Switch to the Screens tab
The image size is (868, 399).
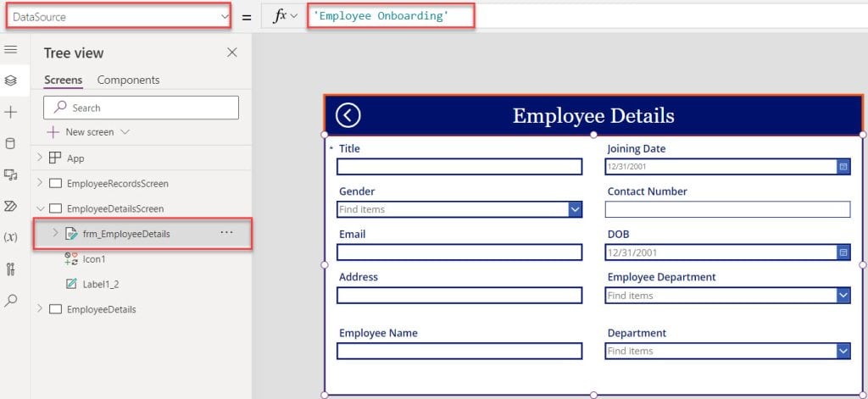pyautogui.click(x=63, y=80)
